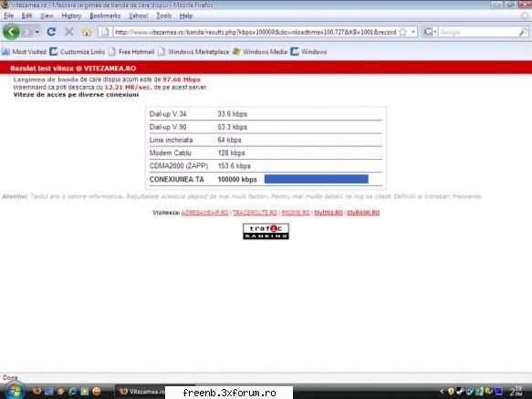Click the yellow shield tray icon
532x399 pixels.
click(x=451, y=391)
